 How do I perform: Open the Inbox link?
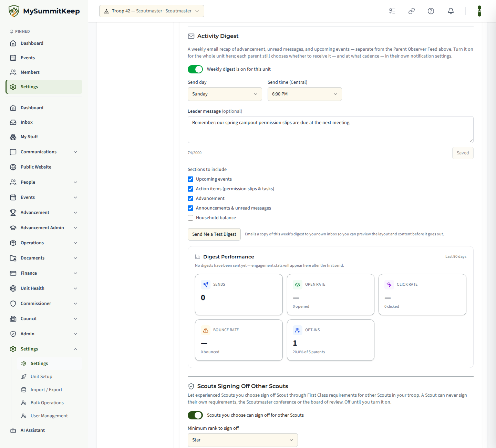[x=44, y=122]
